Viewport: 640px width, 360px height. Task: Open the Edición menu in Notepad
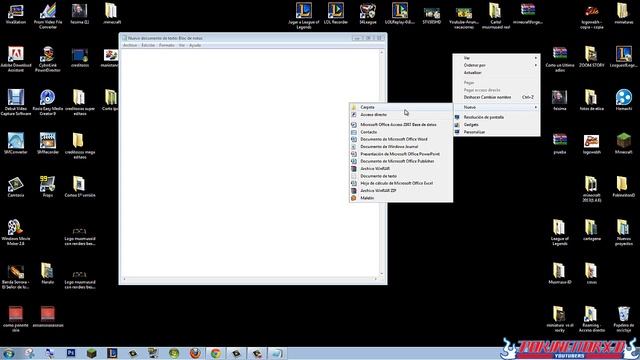[x=148, y=45]
